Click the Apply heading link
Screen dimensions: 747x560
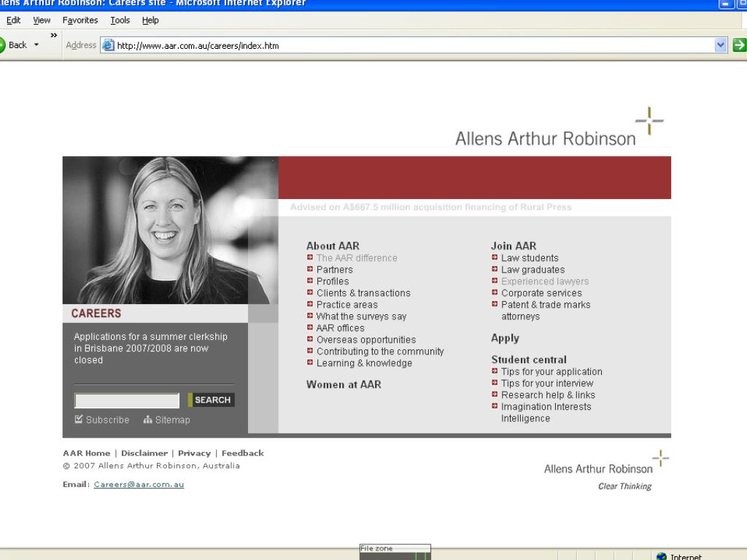pos(505,338)
